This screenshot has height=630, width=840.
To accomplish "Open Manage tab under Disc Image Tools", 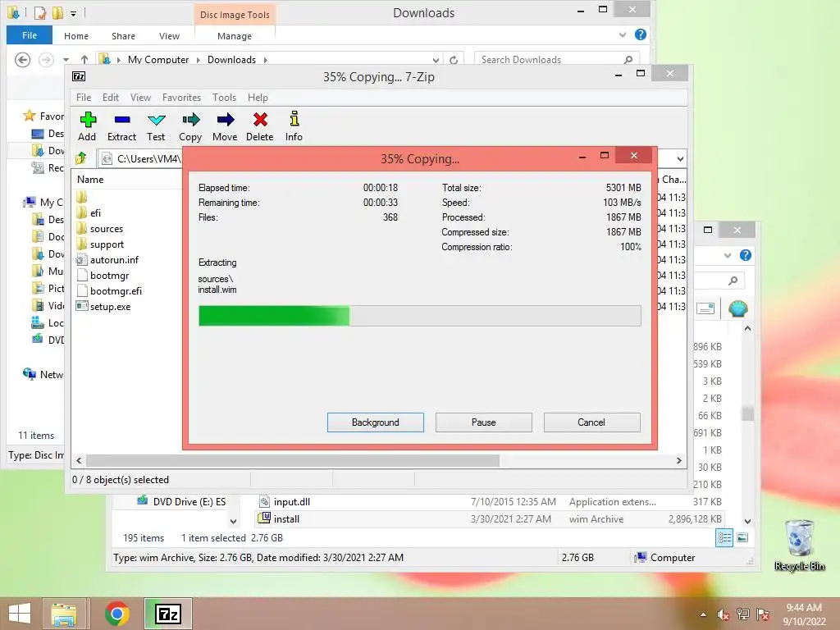I will tap(235, 36).
